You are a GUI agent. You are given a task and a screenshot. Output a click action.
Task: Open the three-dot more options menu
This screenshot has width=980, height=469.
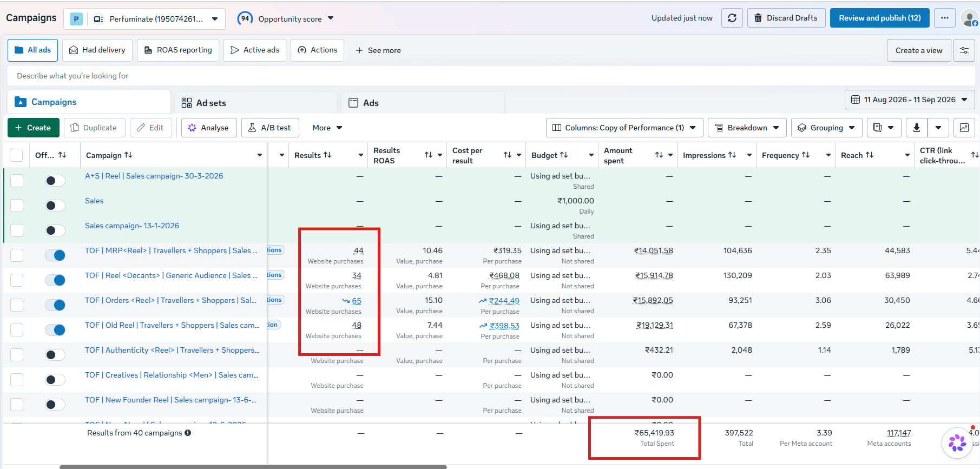(944, 18)
